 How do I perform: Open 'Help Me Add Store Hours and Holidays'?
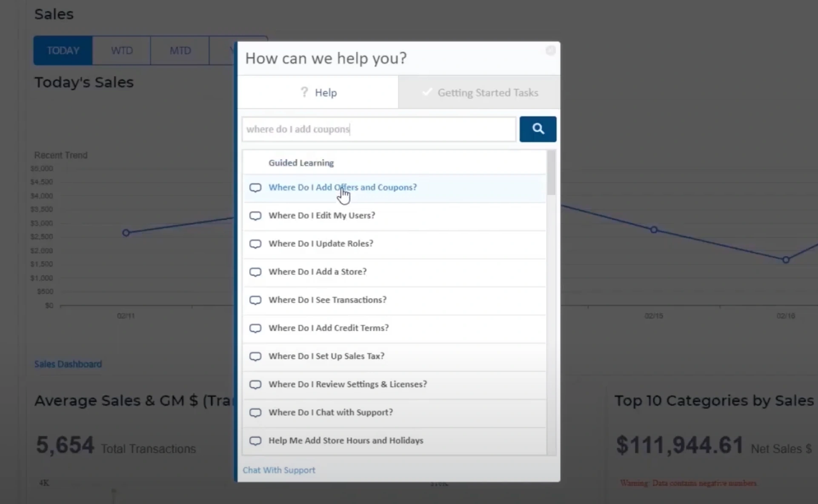[x=394, y=441]
